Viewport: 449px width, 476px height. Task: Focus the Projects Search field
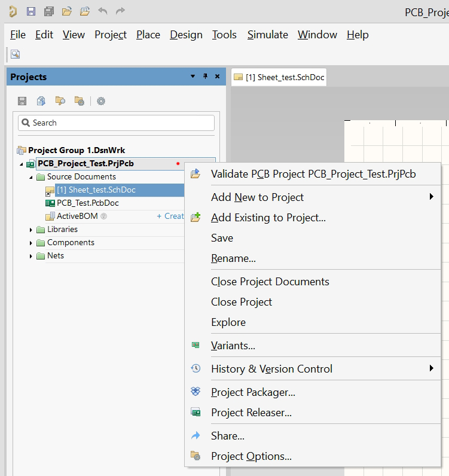tap(116, 123)
